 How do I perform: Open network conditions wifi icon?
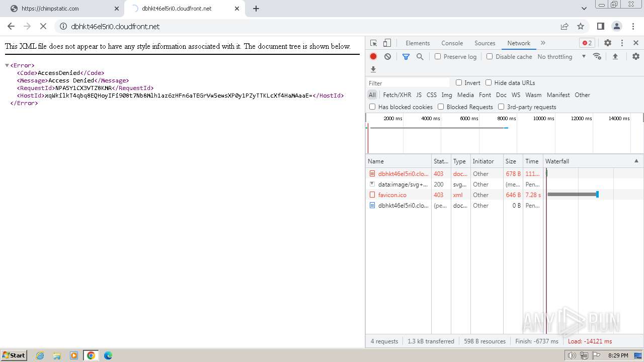click(x=597, y=56)
